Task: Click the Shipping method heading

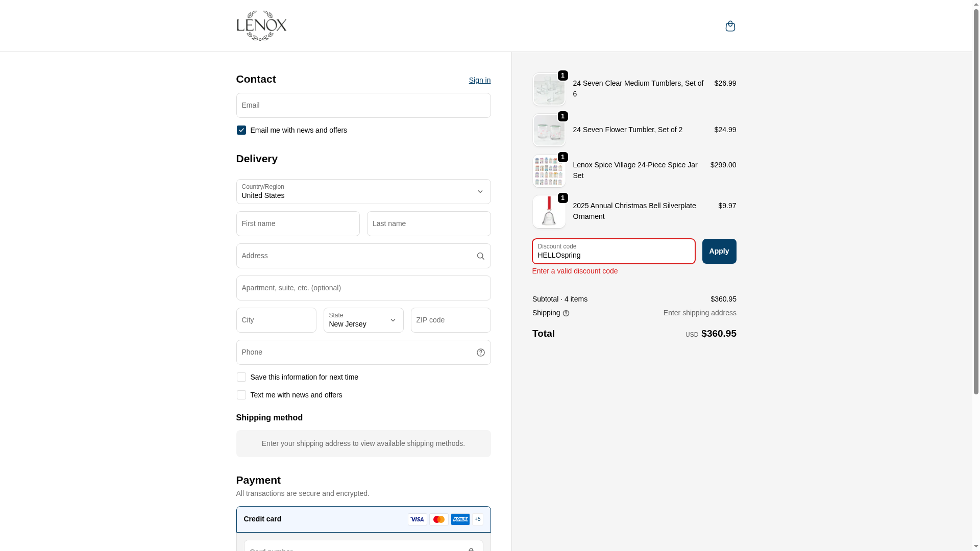Action: [x=269, y=418]
